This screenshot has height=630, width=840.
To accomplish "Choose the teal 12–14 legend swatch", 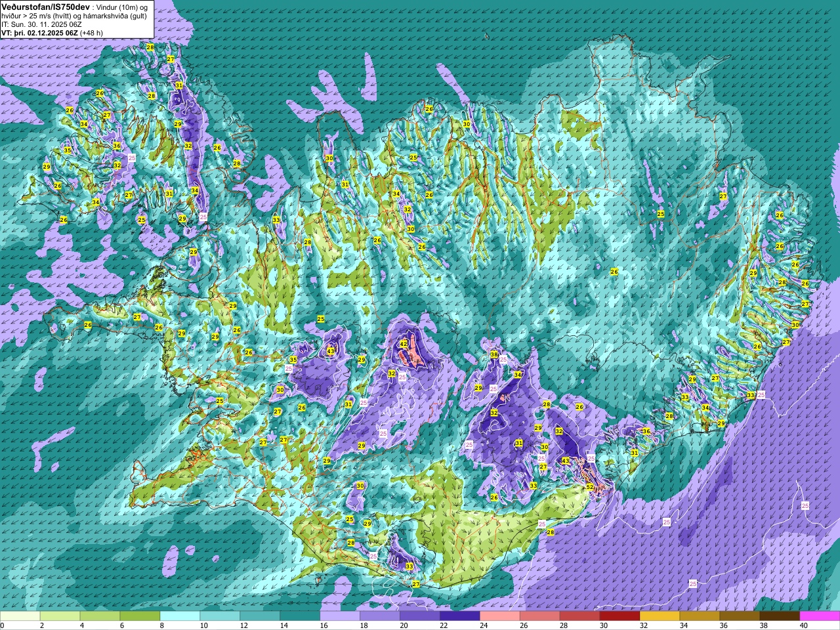I will [261, 616].
